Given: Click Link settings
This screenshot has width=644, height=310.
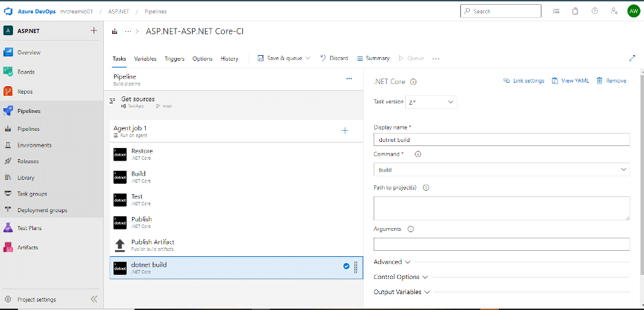Looking at the screenshot, I should pyautogui.click(x=524, y=81).
